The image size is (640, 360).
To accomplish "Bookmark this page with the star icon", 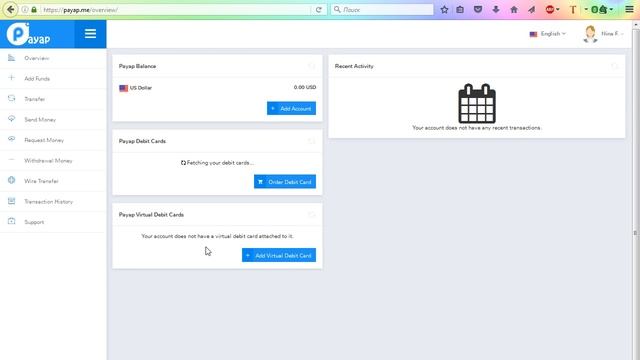I will pos(444,9).
